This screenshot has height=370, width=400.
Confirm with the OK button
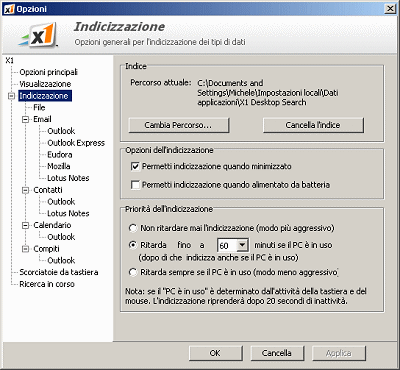click(x=216, y=353)
